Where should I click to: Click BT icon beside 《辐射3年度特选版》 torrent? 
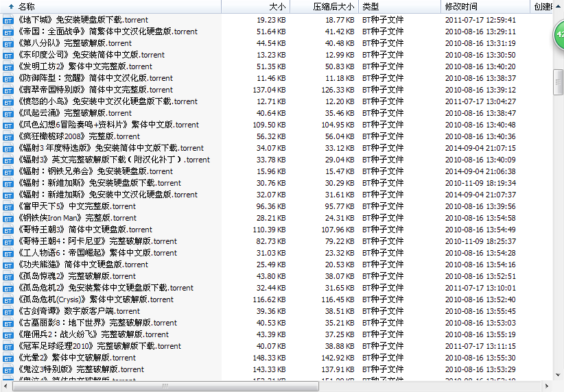pyautogui.click(x=8, y=148)
